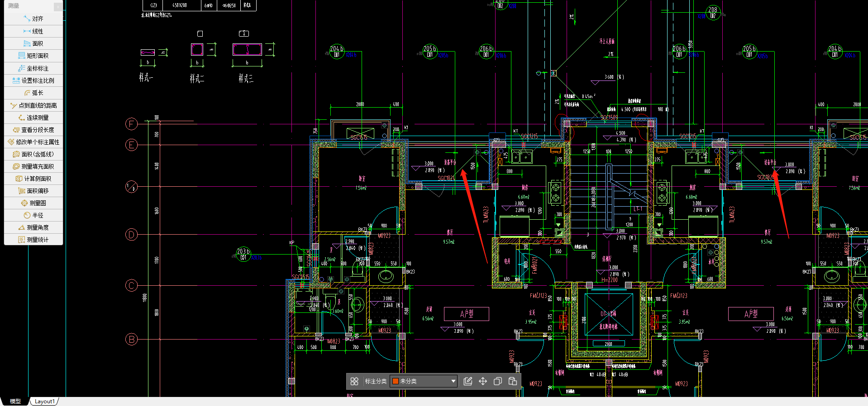Click the left A户型 room label
Viewport: 868px width, 406px height.
click(x=467, y=314)
